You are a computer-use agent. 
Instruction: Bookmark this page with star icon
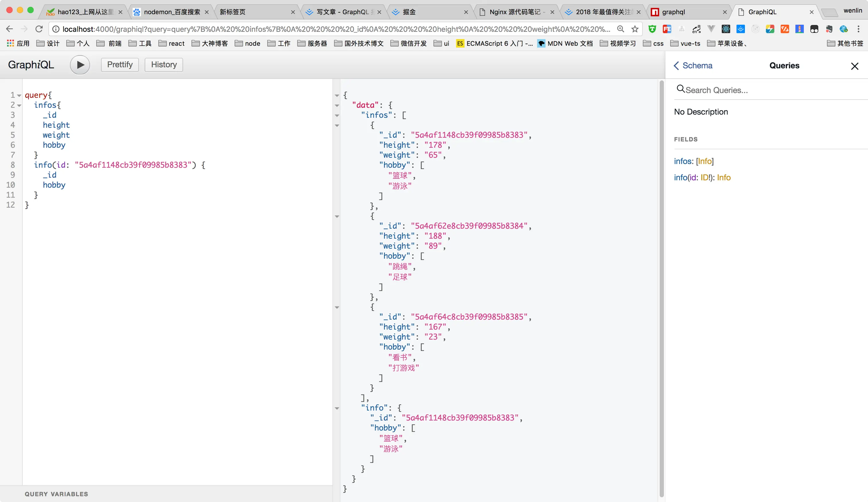pyautogui.click(x=635, y=29)
